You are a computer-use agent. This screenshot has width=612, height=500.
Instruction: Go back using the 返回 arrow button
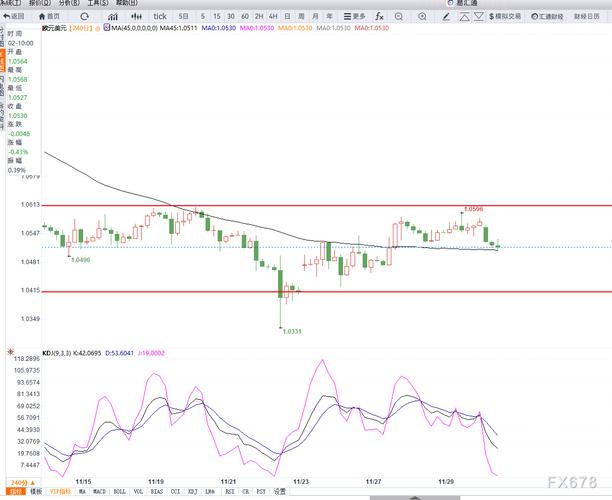tap(14, 16)
